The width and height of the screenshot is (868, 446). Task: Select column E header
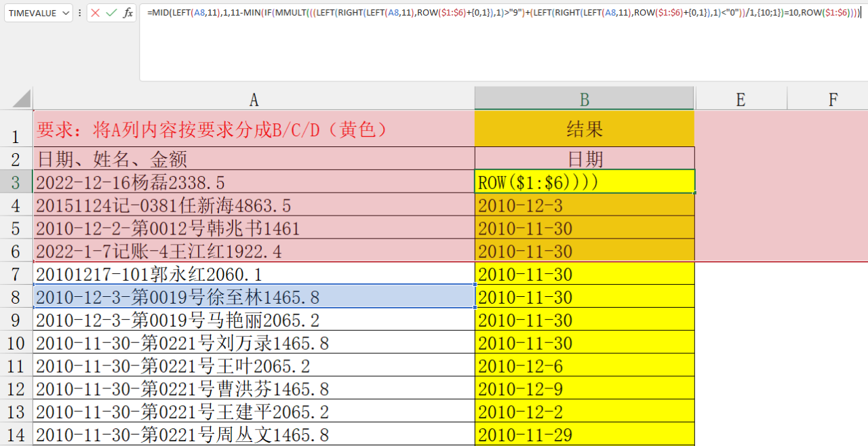[741, 99]
